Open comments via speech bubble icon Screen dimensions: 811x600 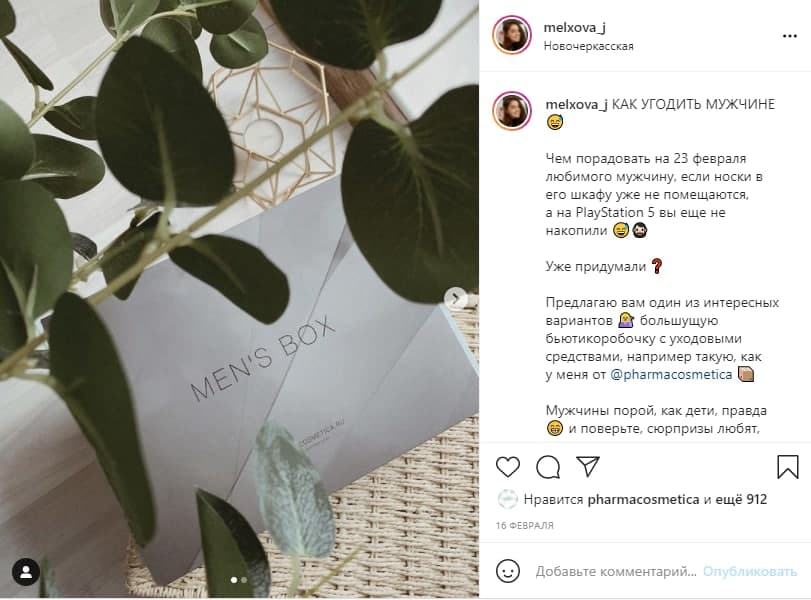point(548,467)
